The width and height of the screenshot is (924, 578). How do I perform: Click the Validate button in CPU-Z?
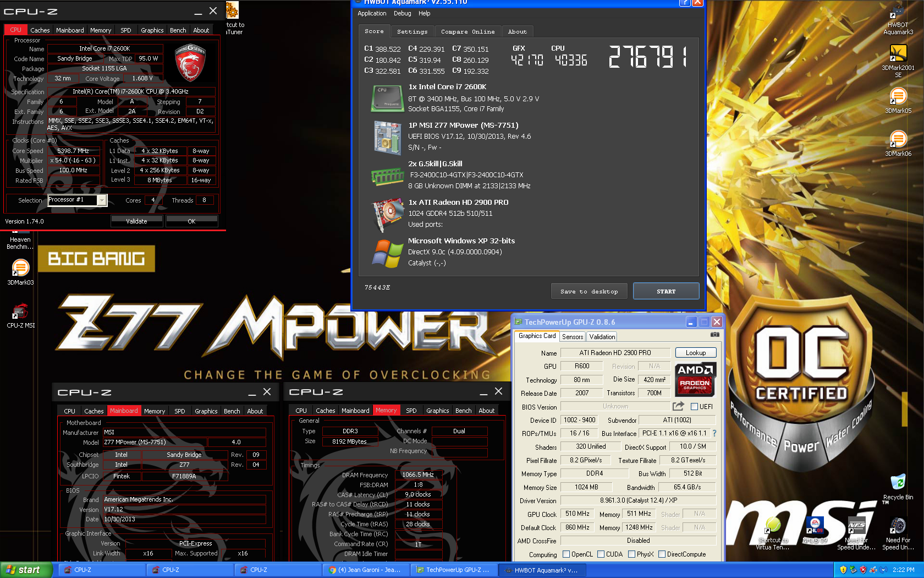[x=136, y=221]
